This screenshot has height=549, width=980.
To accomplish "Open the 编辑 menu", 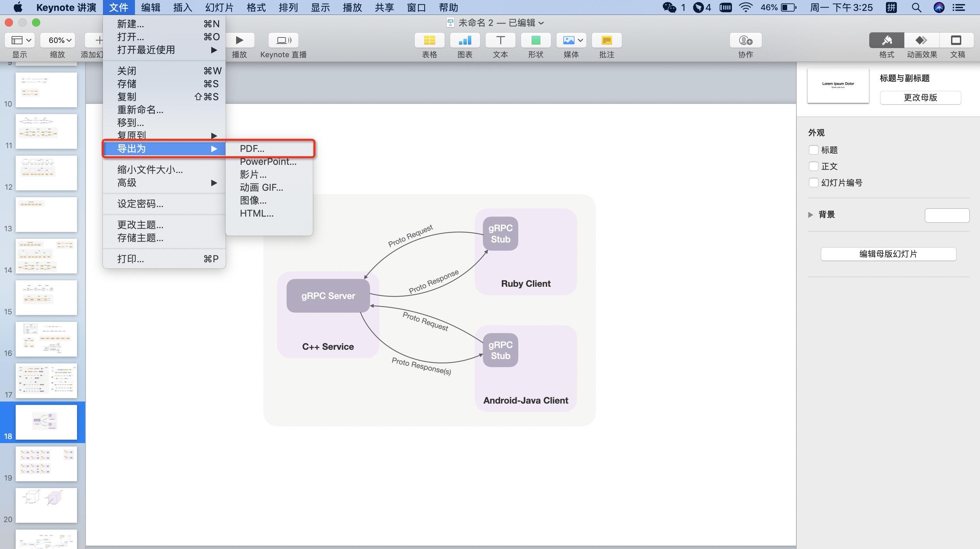I will point(151,7).
